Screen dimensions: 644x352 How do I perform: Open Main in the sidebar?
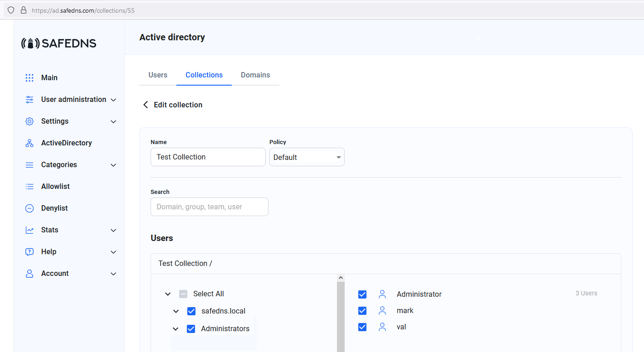coord(49,78)
